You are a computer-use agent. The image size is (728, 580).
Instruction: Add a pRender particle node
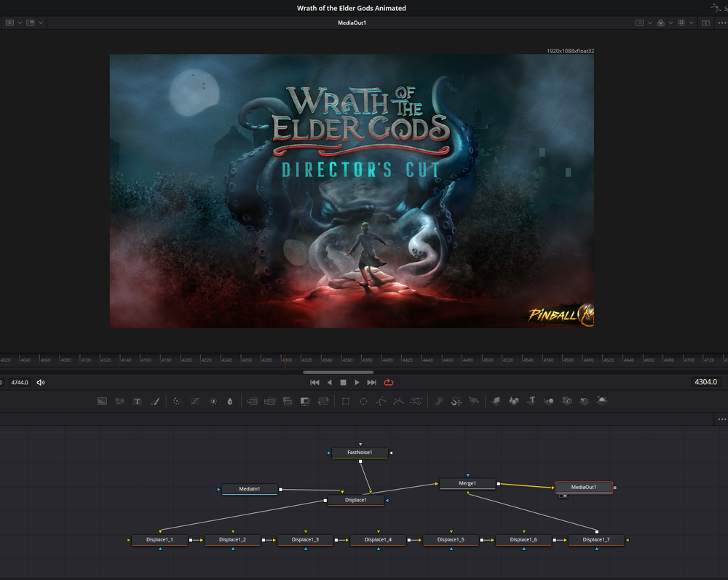tap(474, 400)
